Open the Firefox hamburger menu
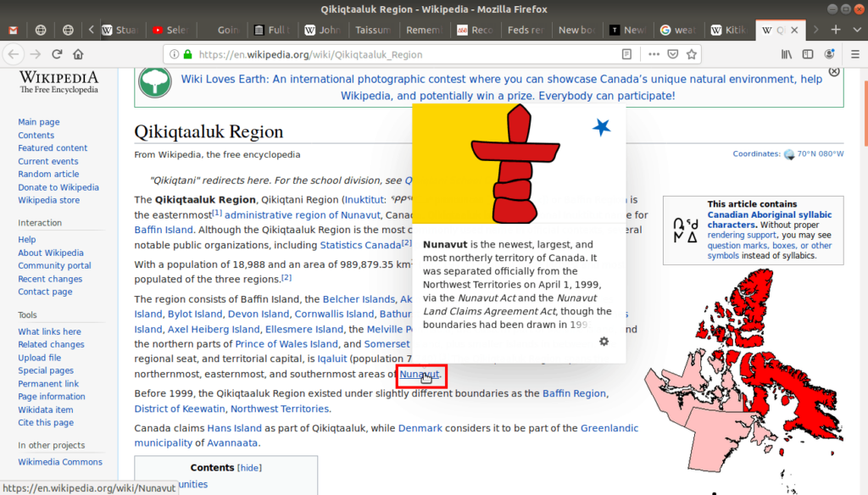 pyautogui.click(x=855, y=54)
